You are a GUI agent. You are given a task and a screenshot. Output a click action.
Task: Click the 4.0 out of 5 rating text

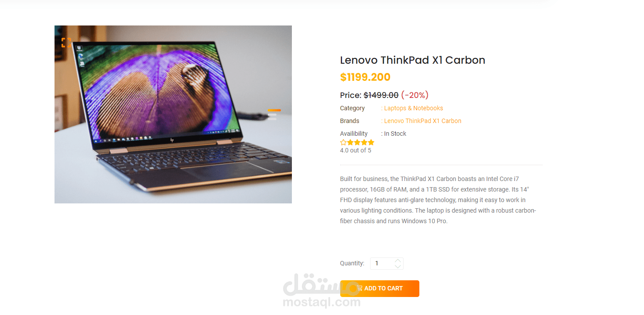tap(356, 150)
